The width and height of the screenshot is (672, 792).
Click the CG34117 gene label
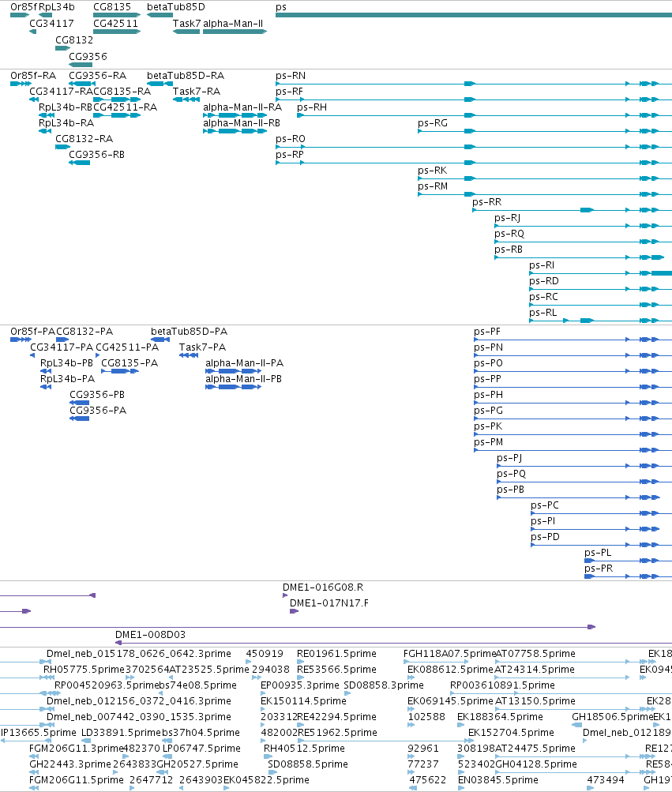(x=51, y=23)
